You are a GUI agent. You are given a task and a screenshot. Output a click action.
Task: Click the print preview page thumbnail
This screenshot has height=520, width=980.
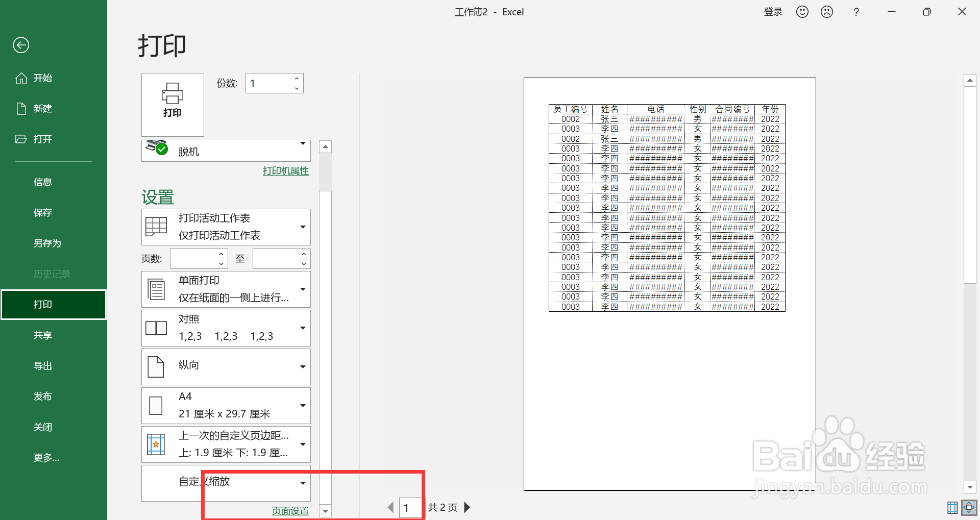point(670,284)
